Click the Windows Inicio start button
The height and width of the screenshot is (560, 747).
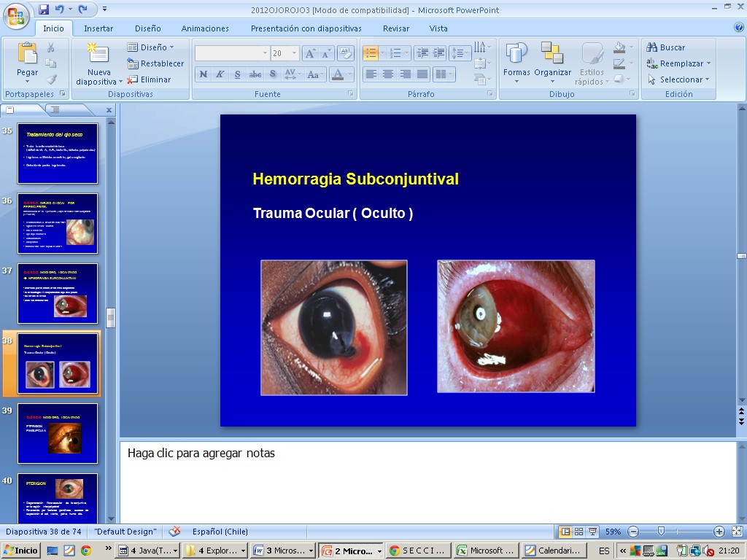click(20, 551)
